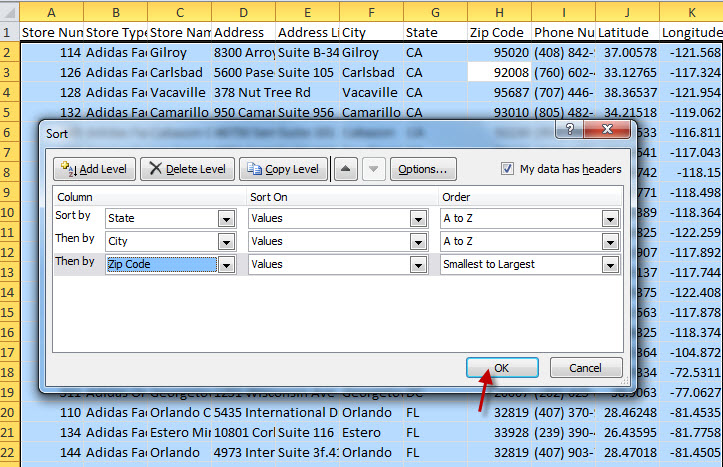Open Order dropdown for City level
723x467 pixels.
610,242
